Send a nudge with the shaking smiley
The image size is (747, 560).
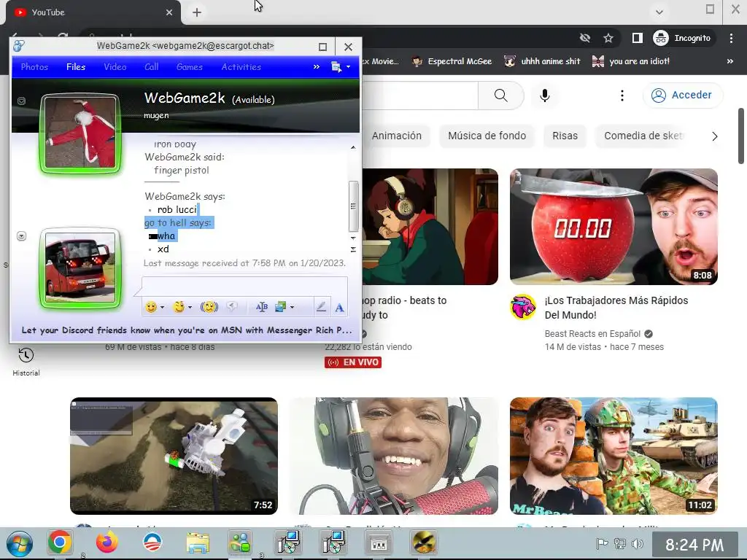point(209,307)
